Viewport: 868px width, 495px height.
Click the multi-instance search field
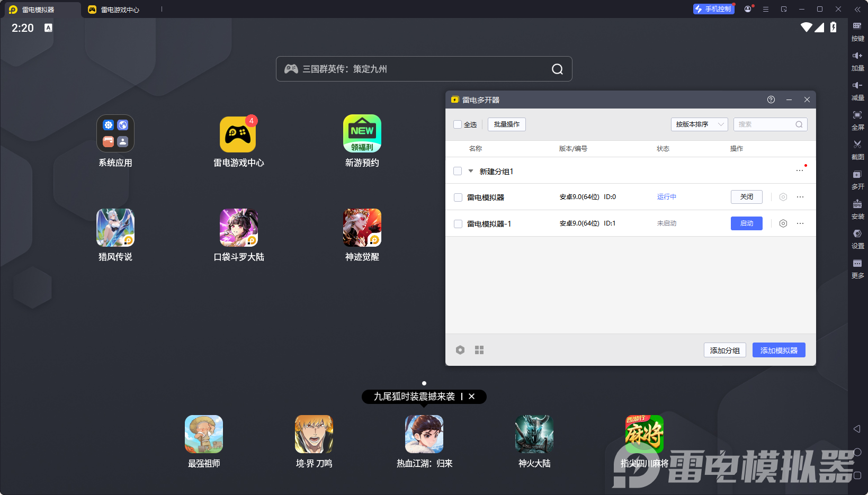click(x=765, y=124)
